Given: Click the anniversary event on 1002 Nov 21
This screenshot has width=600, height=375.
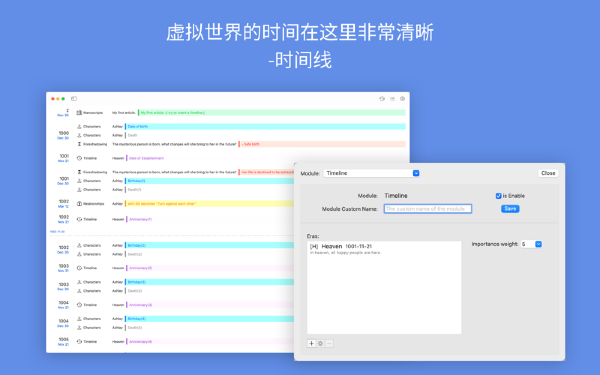Looking at the screenshot, I should pos(140,219).
